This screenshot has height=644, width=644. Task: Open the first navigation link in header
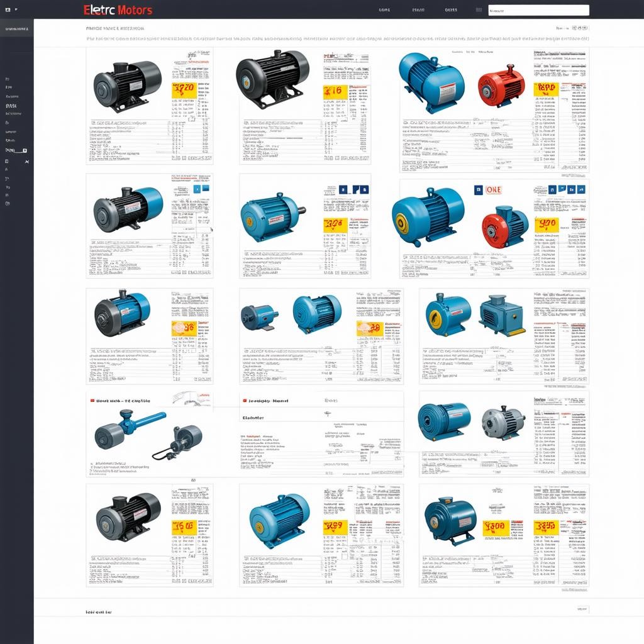[385, 10]
